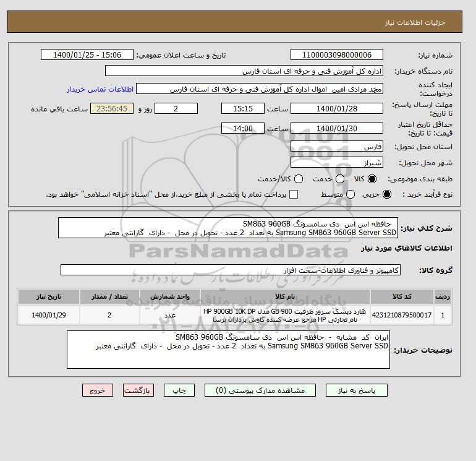Click the بازگشت back button
Screen dimensions: 476x461
pyautogui.click(x=138, y=390)
